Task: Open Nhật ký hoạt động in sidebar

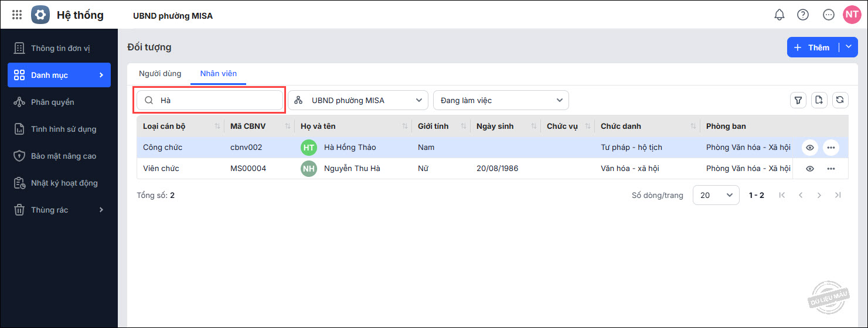Action: click(x=64, y=183)
